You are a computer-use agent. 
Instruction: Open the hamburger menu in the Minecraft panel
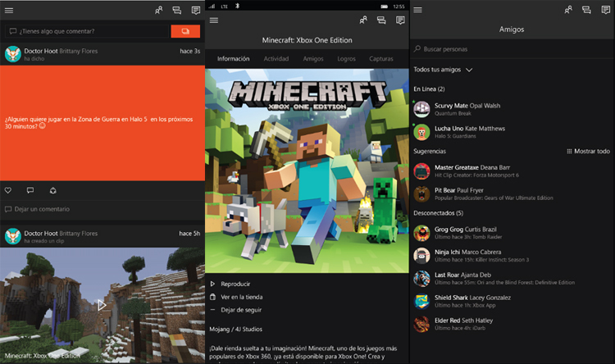(x=214, y=20)
